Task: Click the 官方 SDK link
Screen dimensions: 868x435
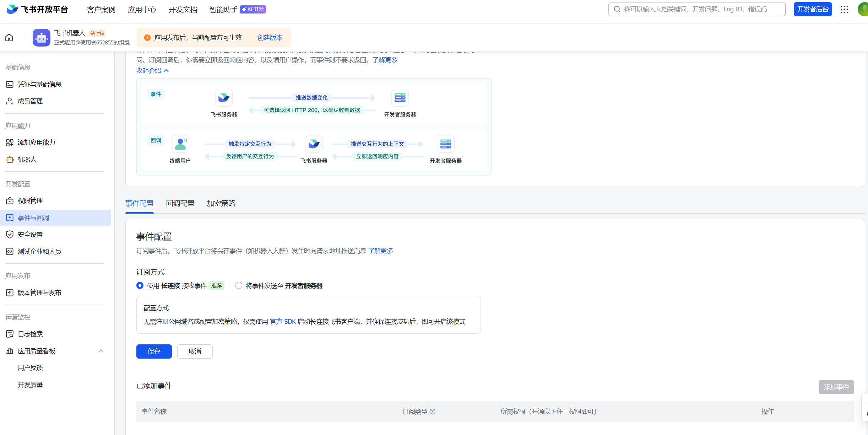Action: (283, 322)
